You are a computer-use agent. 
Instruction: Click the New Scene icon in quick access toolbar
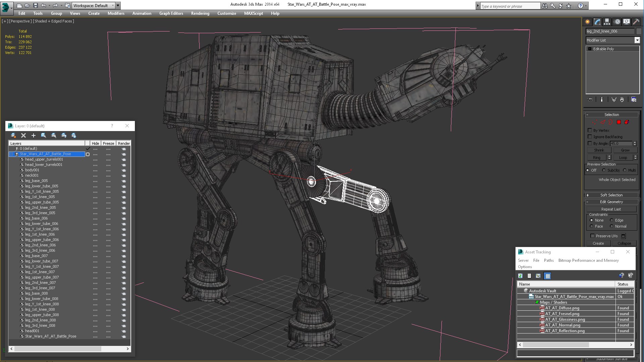tap(19, 6)
